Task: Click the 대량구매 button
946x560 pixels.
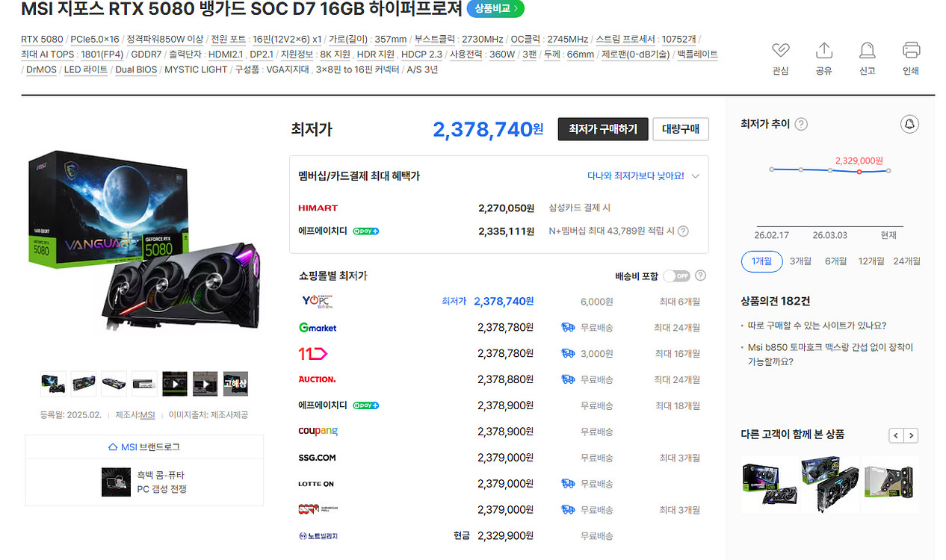Action: click(680, 129)
